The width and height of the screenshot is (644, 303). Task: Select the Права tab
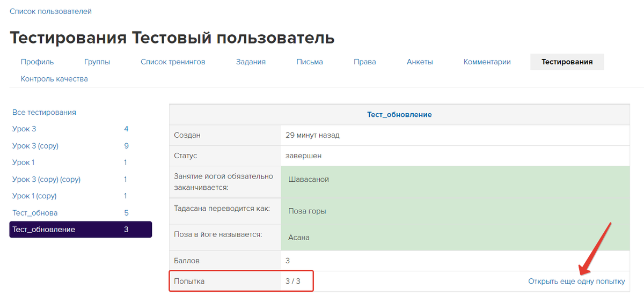coord(365,62)
